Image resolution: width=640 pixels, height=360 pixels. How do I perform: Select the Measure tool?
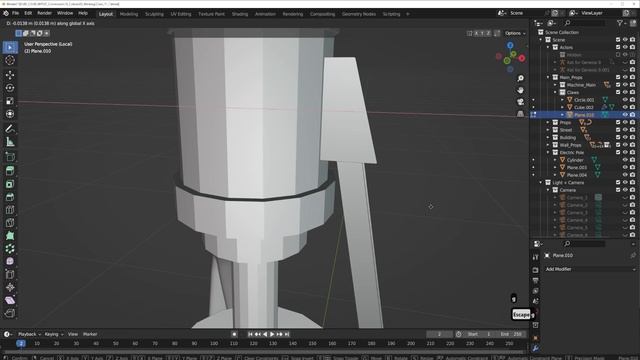pos(10,142)
